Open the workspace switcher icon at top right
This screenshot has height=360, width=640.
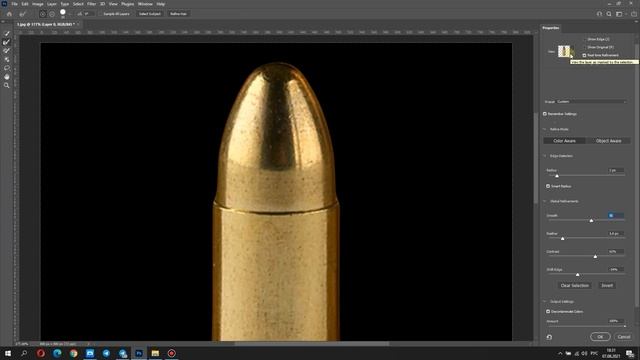(619, 14)
